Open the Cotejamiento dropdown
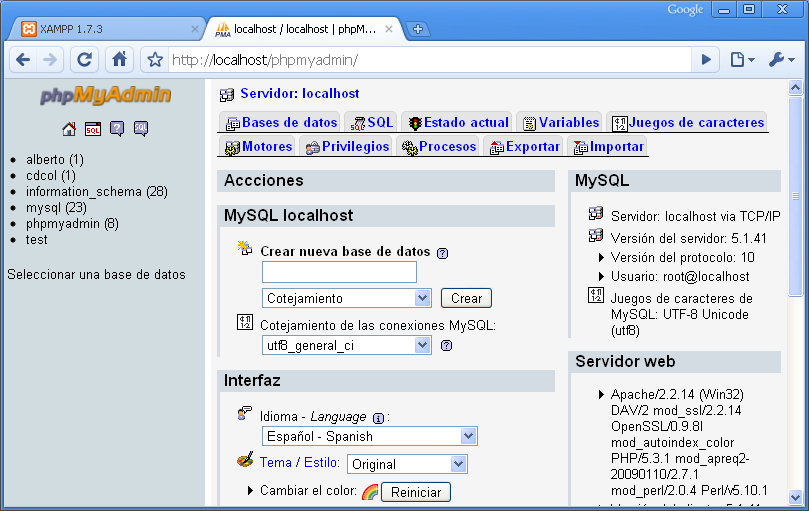 click(347, 298)
